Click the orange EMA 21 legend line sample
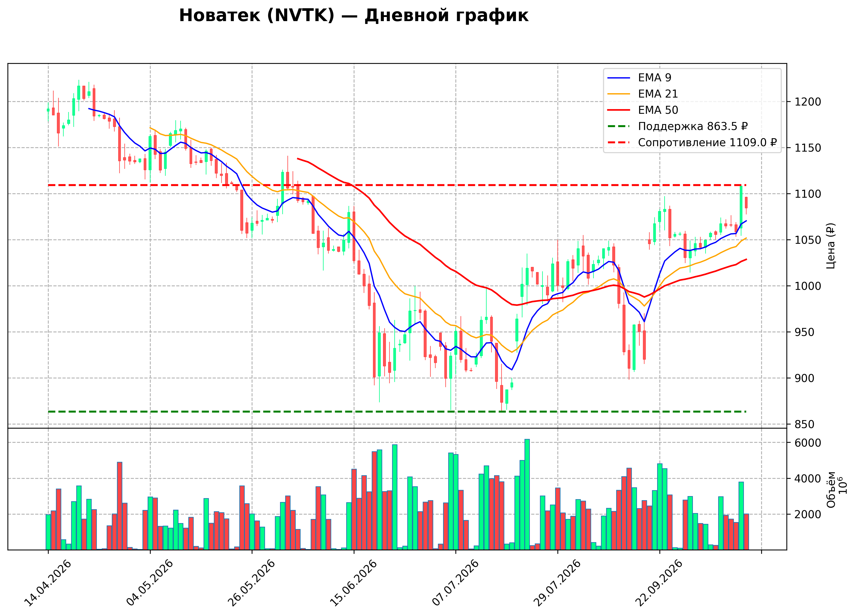This screenshot has height=616, width=857. (619, 94)
